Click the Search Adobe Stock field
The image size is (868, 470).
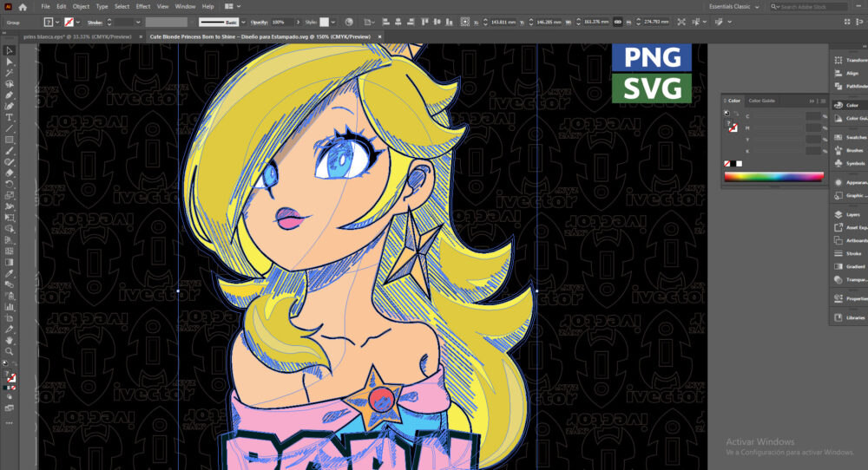809,7
